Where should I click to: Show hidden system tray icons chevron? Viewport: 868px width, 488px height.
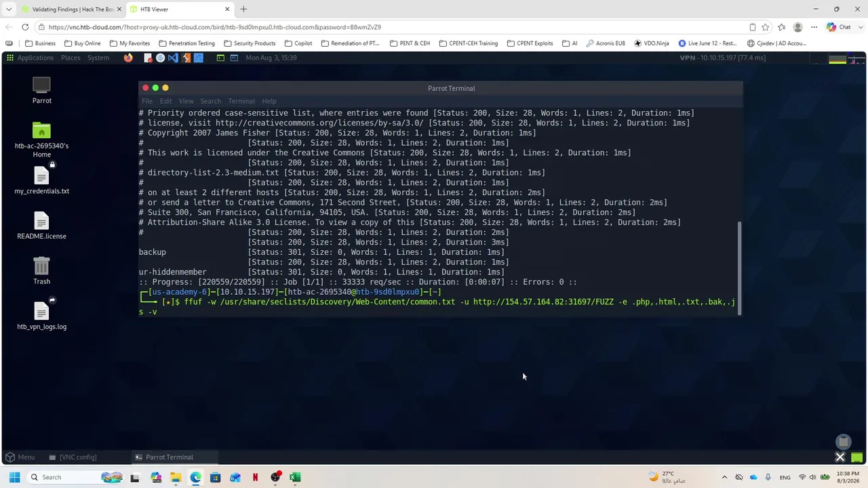[724, 477]
